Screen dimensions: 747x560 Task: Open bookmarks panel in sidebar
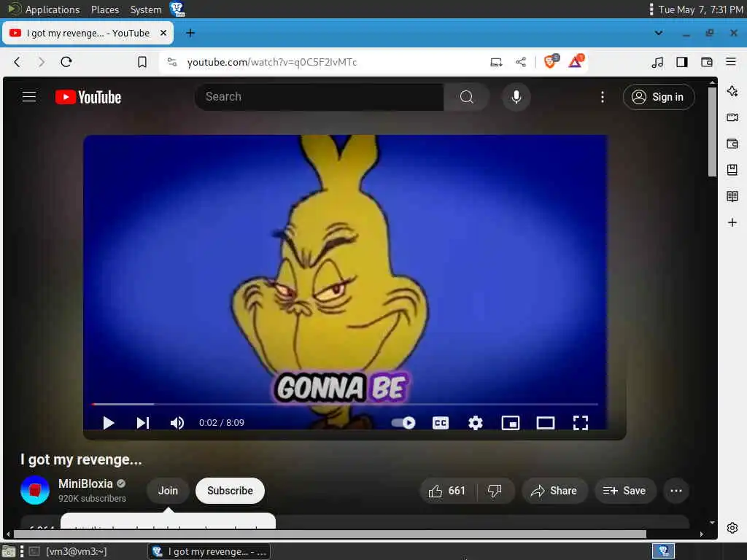pos(732,169)
